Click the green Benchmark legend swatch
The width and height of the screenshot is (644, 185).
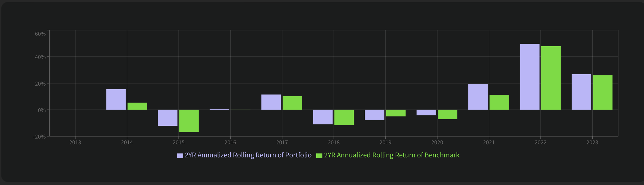click(319, 156)
